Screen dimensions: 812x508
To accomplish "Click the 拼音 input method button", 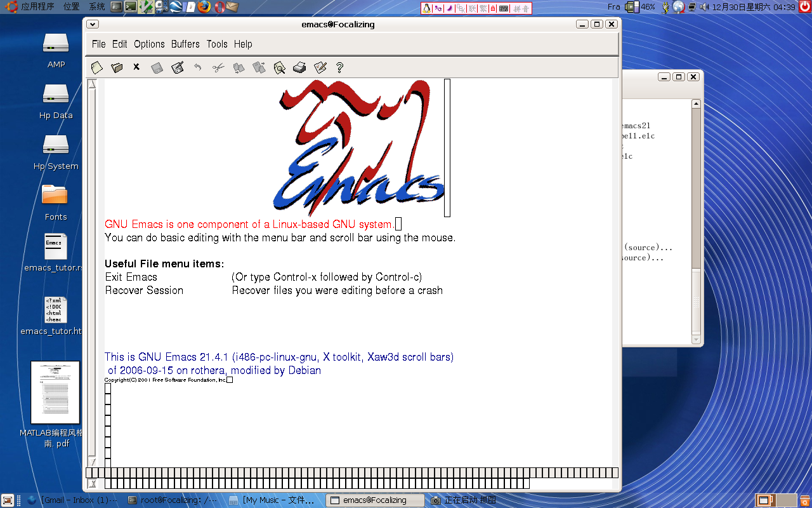I will 521,8.
